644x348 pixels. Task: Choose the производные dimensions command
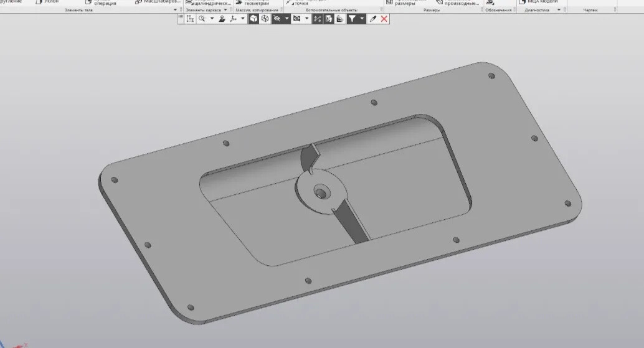click(458, 3)
